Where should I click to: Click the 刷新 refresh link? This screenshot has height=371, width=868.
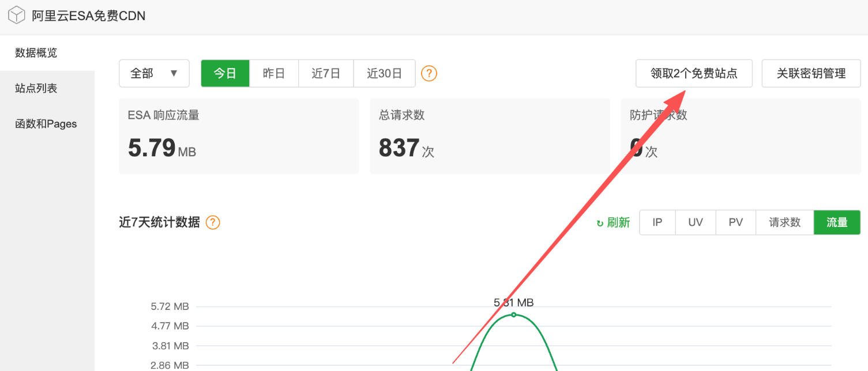pyautogui.click(x=613, y=223)
